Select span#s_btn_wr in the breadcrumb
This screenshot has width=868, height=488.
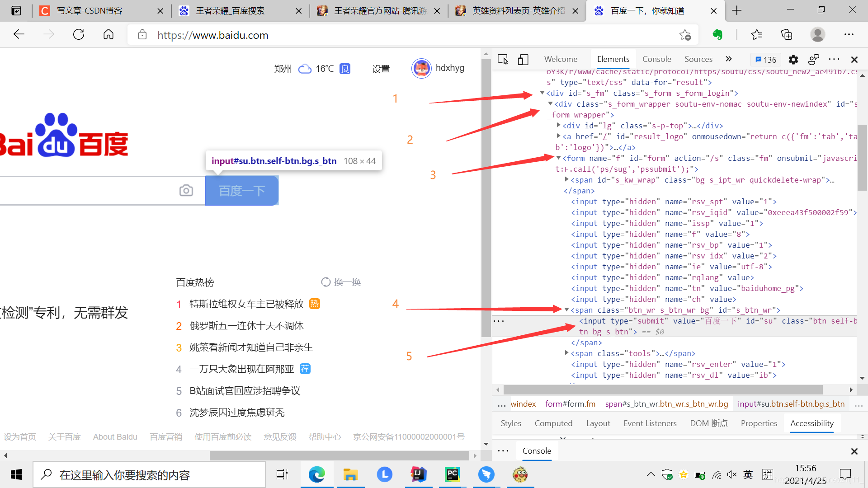(666, 404)
